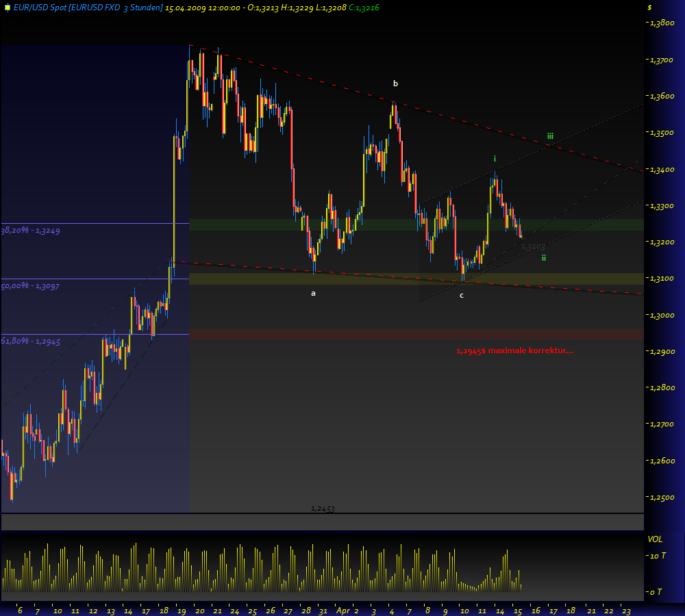Click the green 'i' wave annotation above candles

(x=494, y=158)
